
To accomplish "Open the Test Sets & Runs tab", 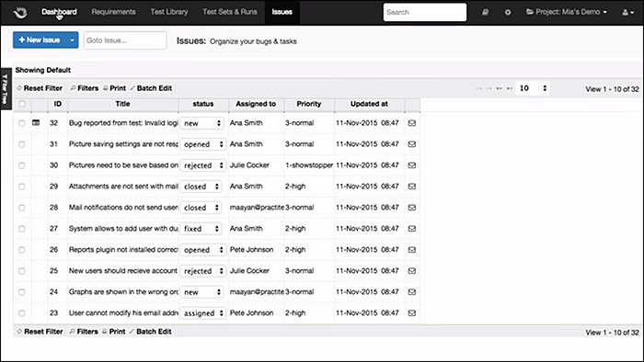I will click(230, 12).
